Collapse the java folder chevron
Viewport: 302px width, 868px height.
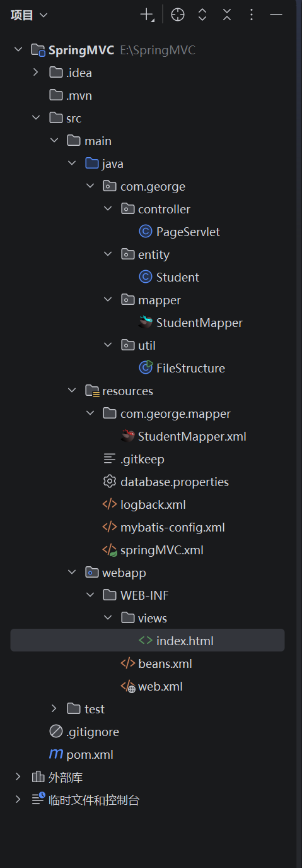pos(71,163)
